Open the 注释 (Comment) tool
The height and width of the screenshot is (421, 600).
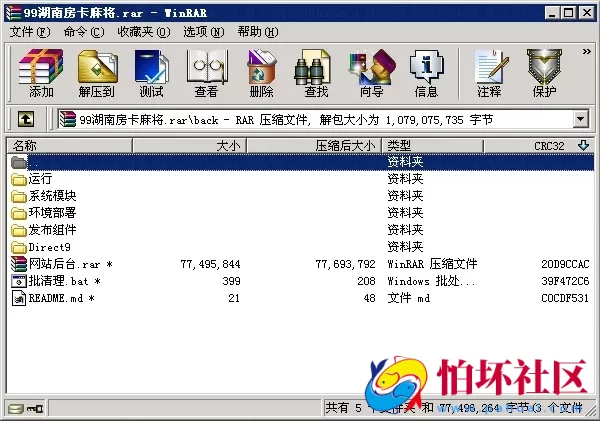489,73
